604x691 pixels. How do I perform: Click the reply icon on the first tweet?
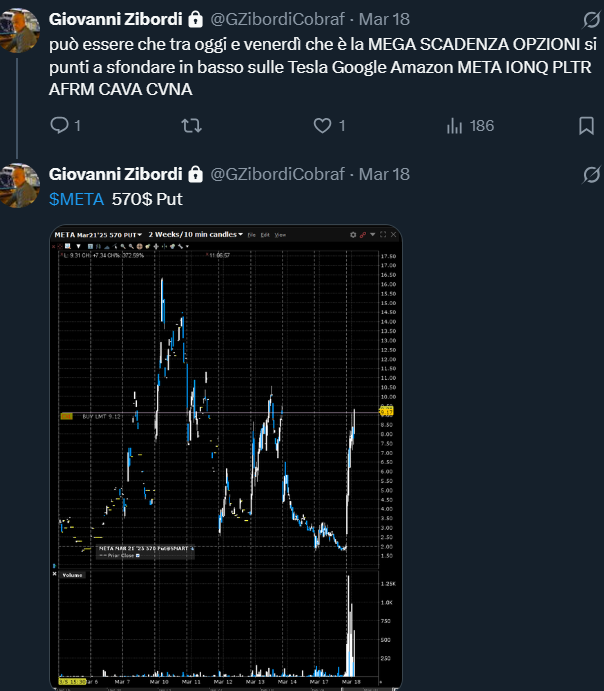(60, 126)
